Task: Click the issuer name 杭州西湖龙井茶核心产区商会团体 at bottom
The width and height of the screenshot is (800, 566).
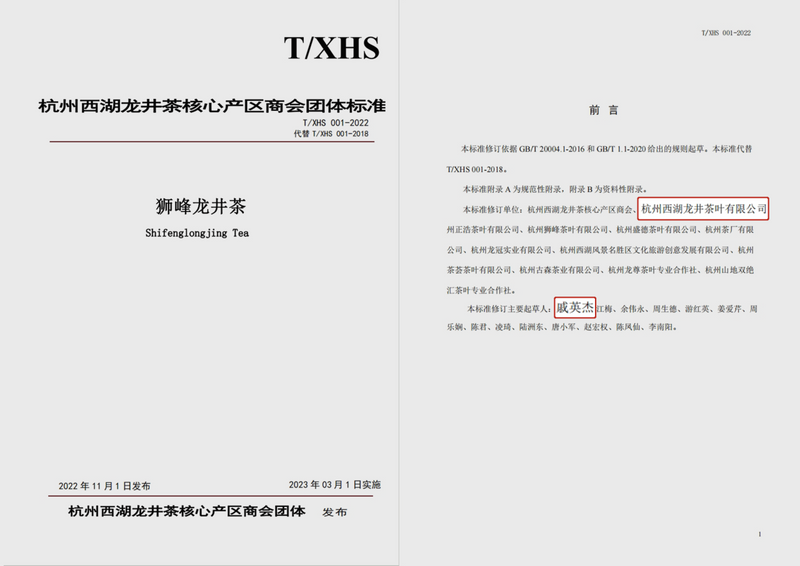Action: pos(189,511)
